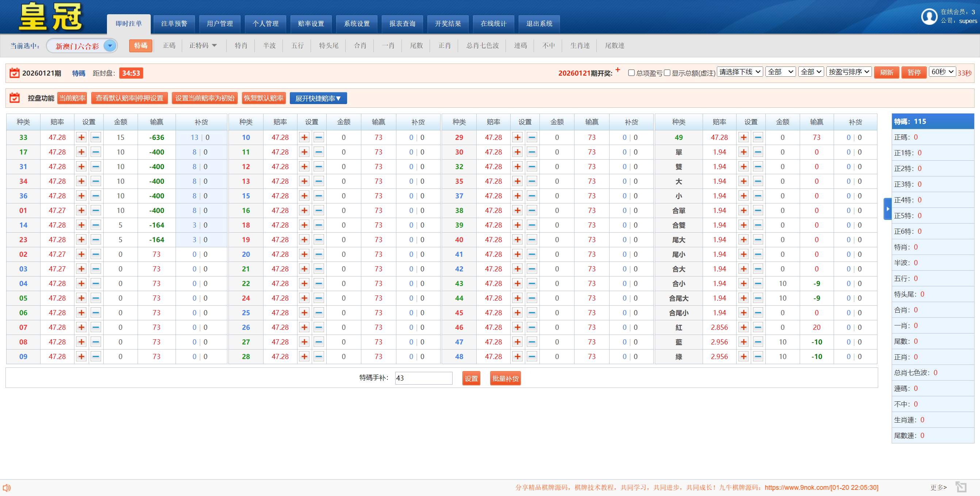The height and width of the screenshot is (496, 980).
Task: Click the red plus next to 期开奖
Action: coord(618,70)
